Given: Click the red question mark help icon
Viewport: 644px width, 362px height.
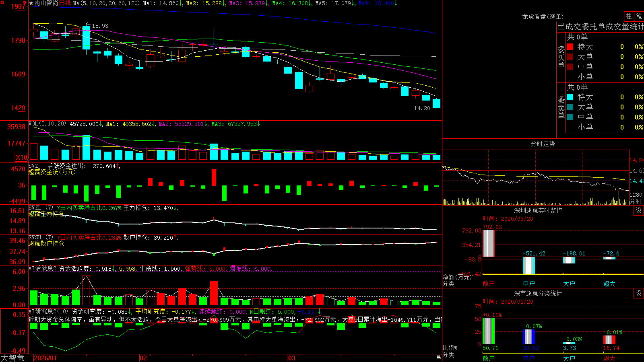Looking at the screenshot, I should coord(25,4).
